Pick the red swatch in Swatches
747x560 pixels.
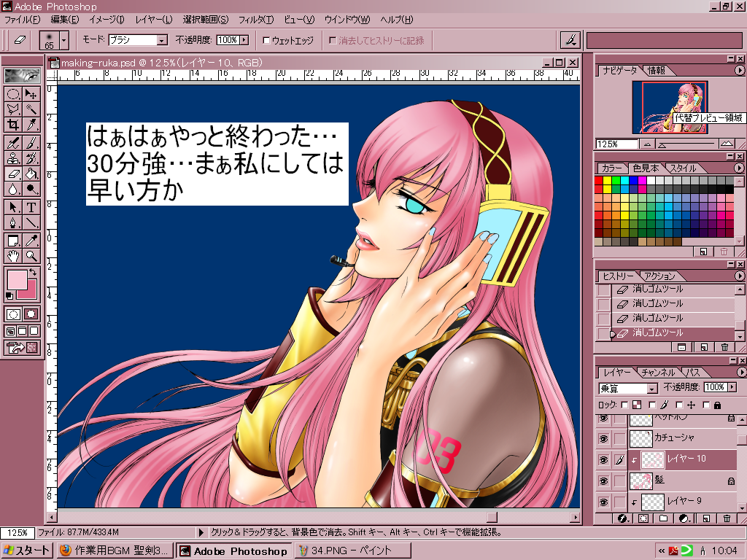[x=599, y=181]
